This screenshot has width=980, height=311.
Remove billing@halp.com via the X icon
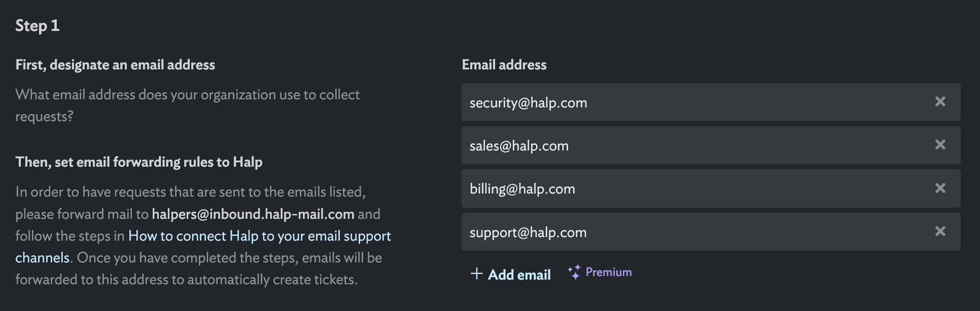coord(940,188)
